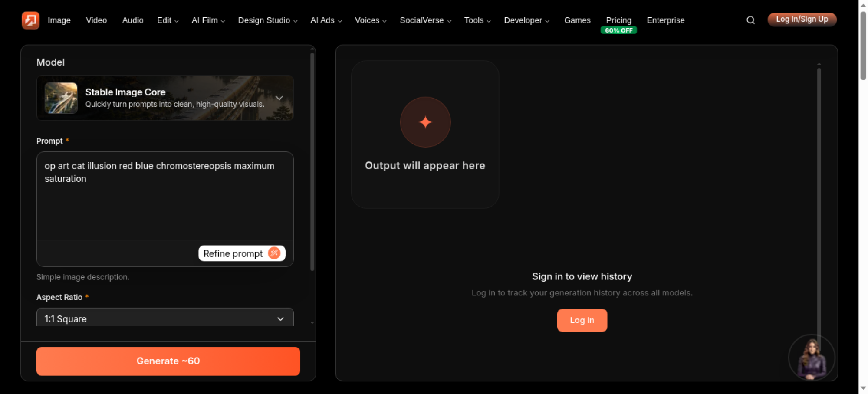The width and height of the screenshot is (868, 394).
Task: Expand the Design Studio menu
Action: click(x=268, y=20)
